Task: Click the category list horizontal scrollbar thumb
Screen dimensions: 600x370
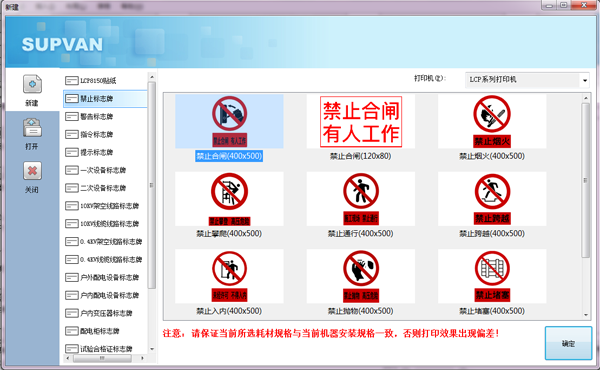Action: pos(102,358)
